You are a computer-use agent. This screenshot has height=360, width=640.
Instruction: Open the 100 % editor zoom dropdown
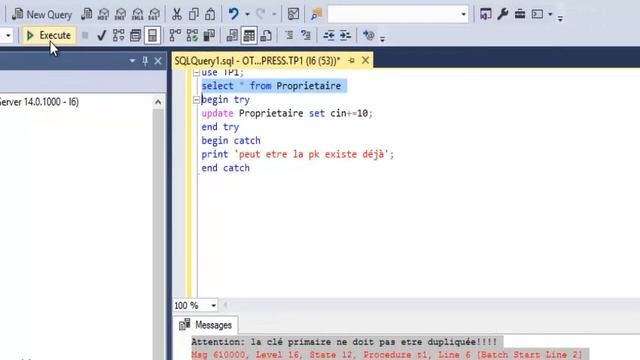(213, 305)
